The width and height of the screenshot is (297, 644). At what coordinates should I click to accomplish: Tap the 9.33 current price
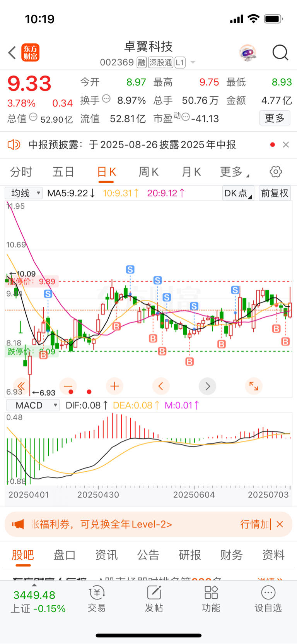click(x=29, y=84)
